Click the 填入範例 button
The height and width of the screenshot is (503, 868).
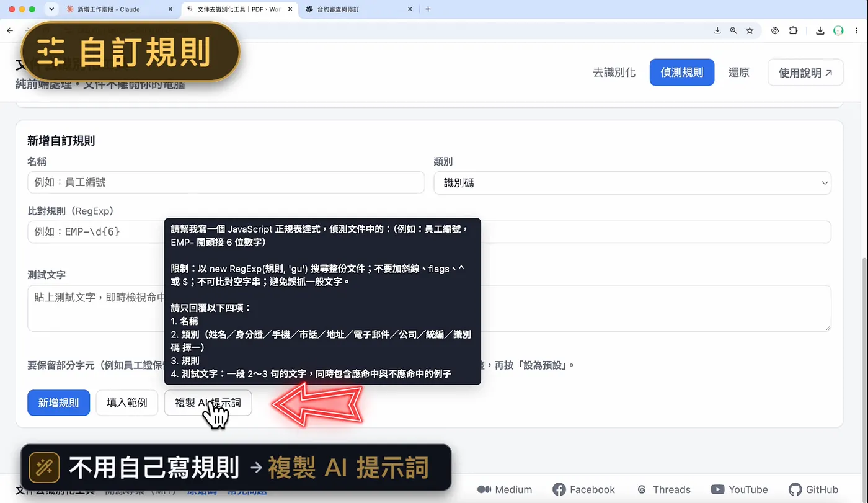coord(127,403)
